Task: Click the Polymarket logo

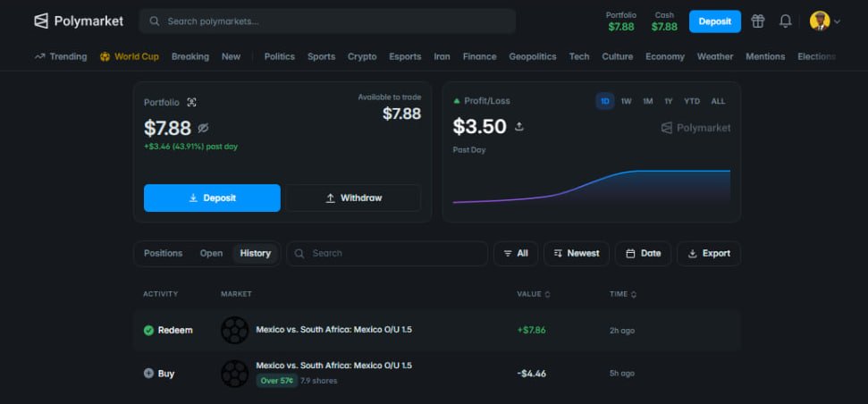Action: 79,21
